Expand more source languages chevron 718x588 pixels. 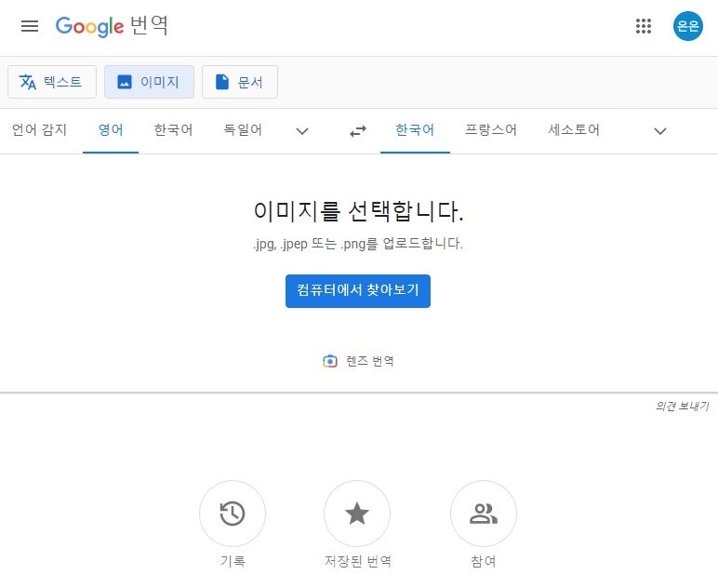(302, 131)
